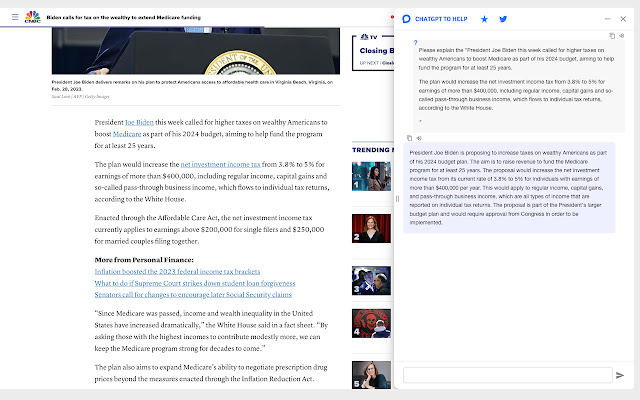This screenshot has height=400, width=640.
Task: Click the purple ChatGPT reply bubble
Action: pos(509,188)
